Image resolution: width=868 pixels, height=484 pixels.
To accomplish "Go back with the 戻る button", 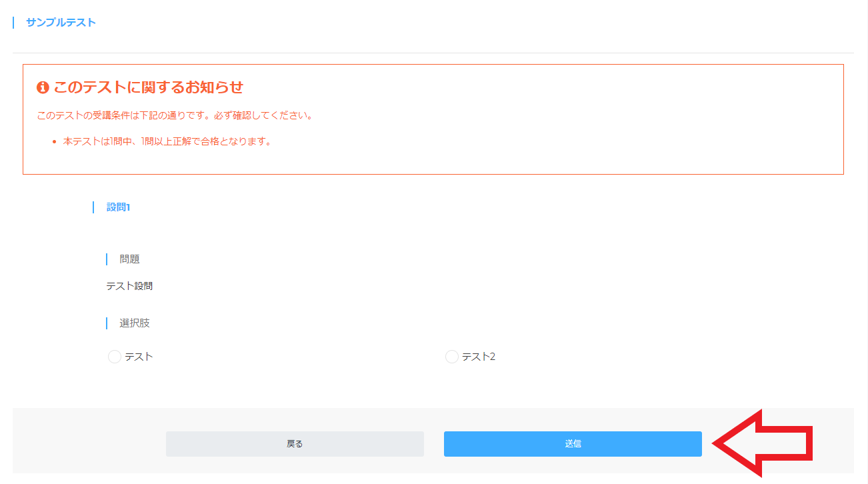I will pos(295,444).
